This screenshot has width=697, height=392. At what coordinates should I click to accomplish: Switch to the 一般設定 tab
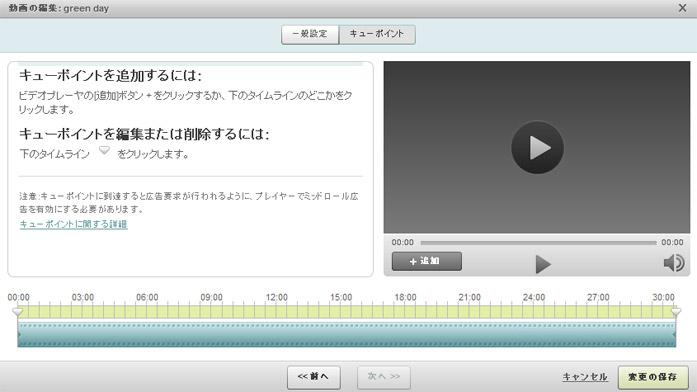pos(310,34)
